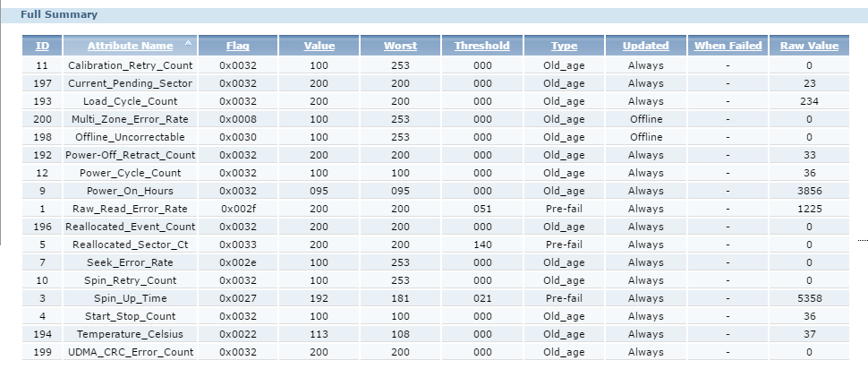The height and width of the screenshot is (369, 868).
Task: Select the Spin_Up_Time row name
Action: pyautogui.click(x=131, y=298)
